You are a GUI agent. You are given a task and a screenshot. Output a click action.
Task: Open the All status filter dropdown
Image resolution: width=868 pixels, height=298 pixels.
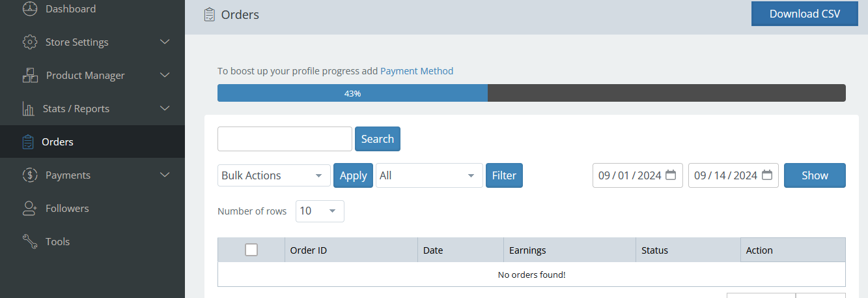pyautogui.click(x=429, y=175)
